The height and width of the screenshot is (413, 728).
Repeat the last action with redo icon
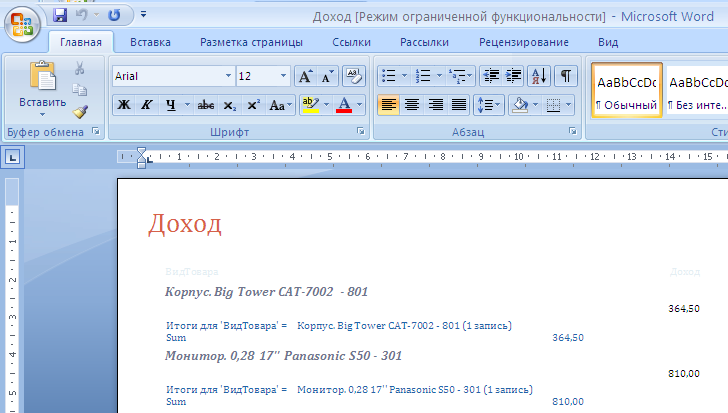(x=114, y=15)
